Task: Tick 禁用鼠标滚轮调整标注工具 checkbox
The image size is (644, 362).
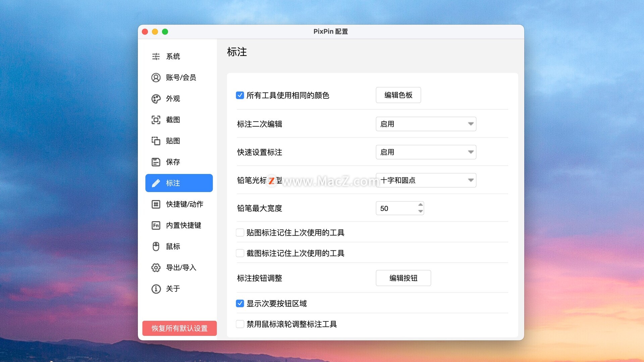Action: coord(240,324)
